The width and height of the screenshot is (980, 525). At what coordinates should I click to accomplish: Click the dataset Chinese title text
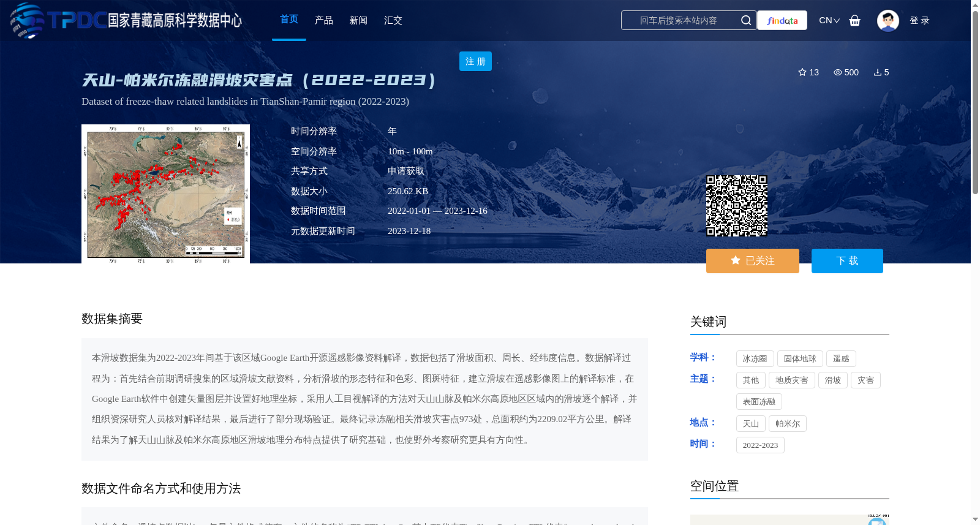(259, 80)
